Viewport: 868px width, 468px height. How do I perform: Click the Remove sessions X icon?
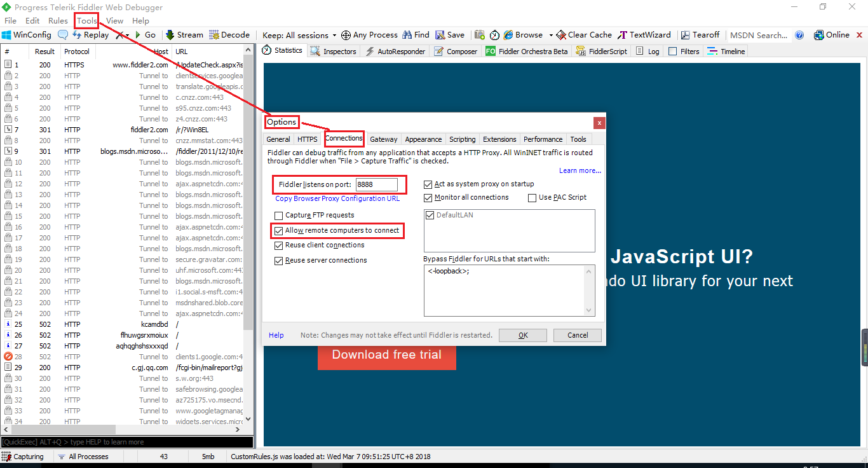tap(119, 35)
